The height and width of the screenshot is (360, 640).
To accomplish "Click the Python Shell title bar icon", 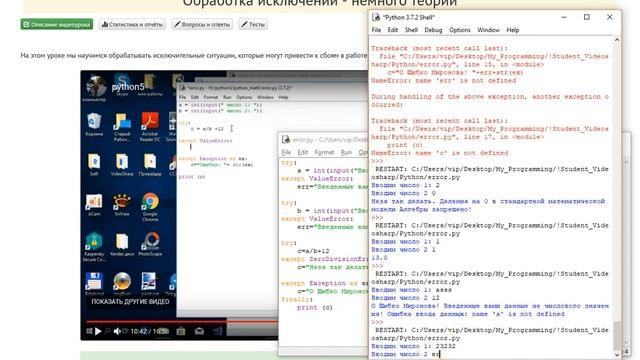I will pos(376,17).
